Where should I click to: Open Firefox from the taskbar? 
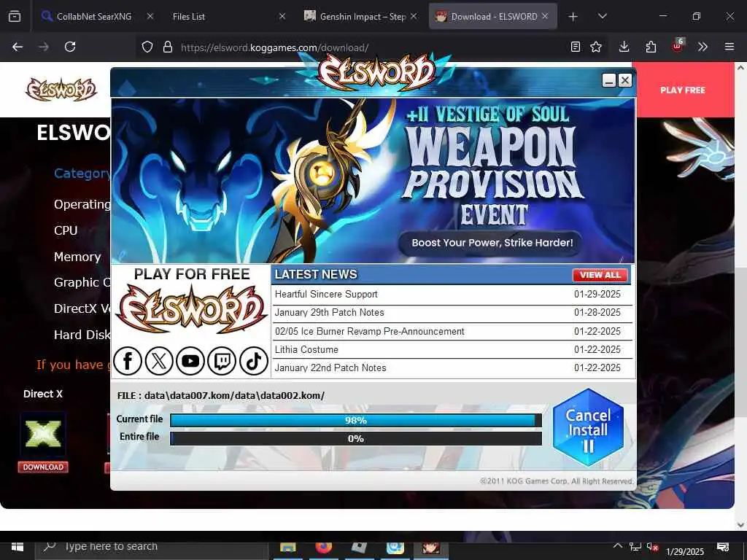point(324,548)
